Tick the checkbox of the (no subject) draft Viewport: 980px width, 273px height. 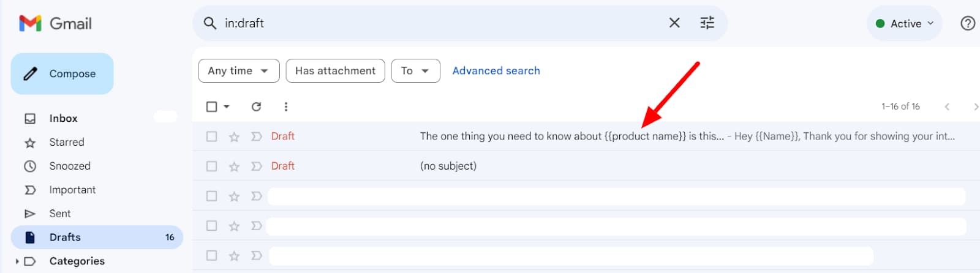click(212, 166)
